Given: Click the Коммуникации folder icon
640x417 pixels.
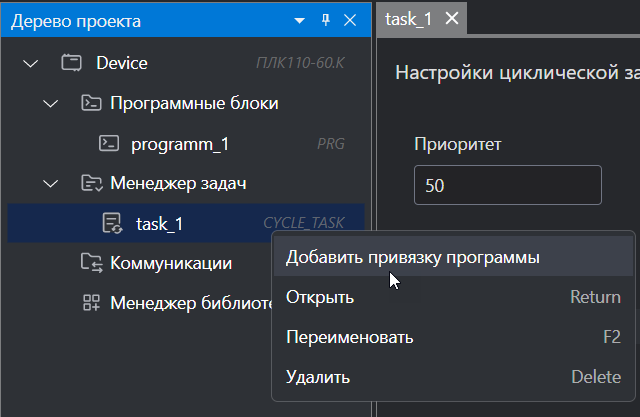Looking at the screenshot, I should pyautogui.click(x=91, y=263).
